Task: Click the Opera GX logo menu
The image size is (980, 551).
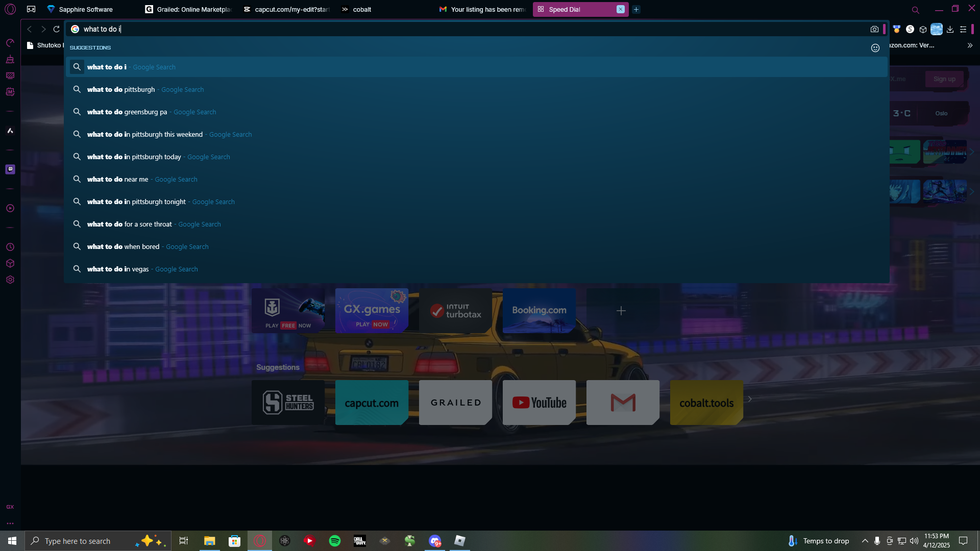Action: tap(10, 9)
